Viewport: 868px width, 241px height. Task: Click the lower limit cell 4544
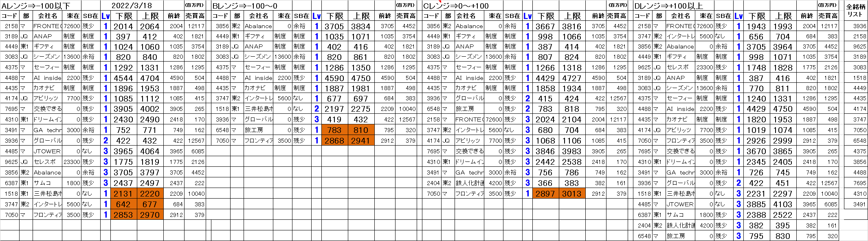pos(123,78)
